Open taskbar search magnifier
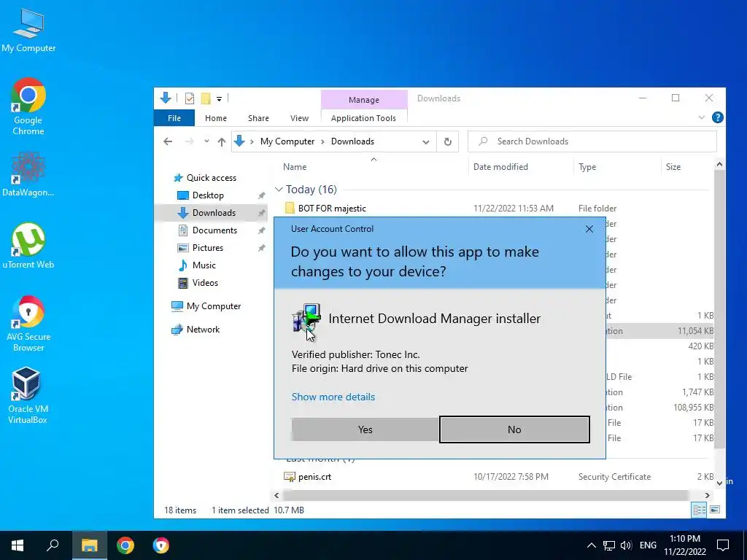The height and width of the screenshot is (560, 747). (53, 545)
